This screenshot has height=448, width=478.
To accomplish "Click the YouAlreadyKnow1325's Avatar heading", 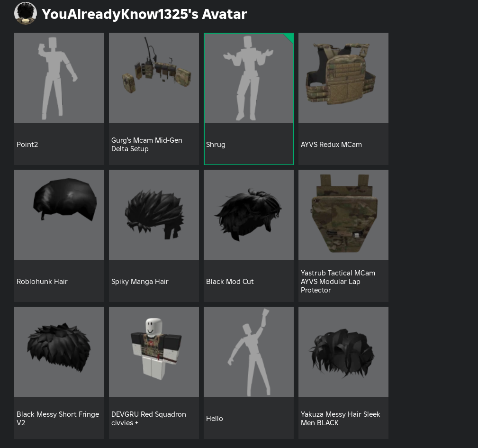I will (x=144, y=14).
